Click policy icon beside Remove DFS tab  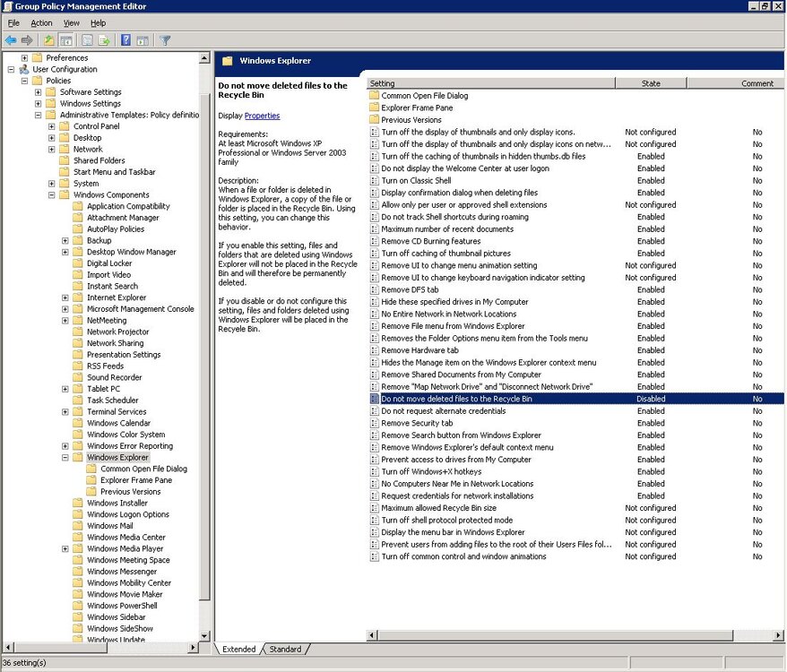click(x=374, y=289)
